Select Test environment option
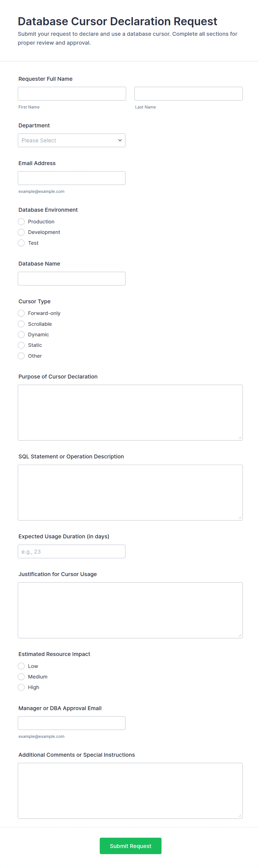The width and height of the screenshot is (258, 868). (x=21, y=243)
